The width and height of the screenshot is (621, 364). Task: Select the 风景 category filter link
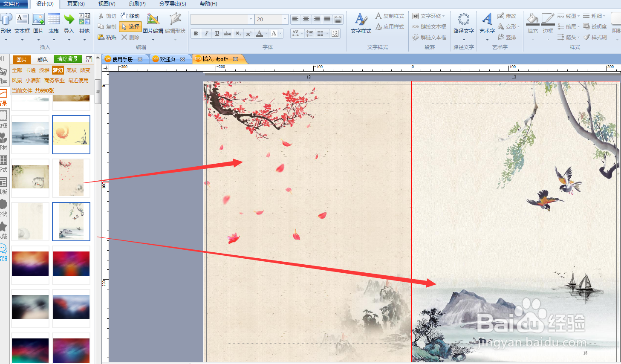[x=17, y=80]
